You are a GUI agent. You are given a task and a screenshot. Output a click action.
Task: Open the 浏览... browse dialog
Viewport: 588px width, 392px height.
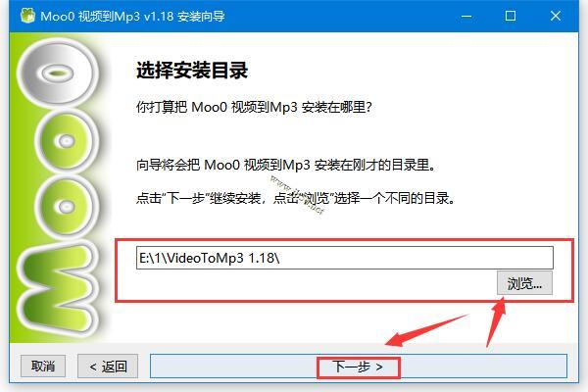pyautogui.click(x=524, y=283)
